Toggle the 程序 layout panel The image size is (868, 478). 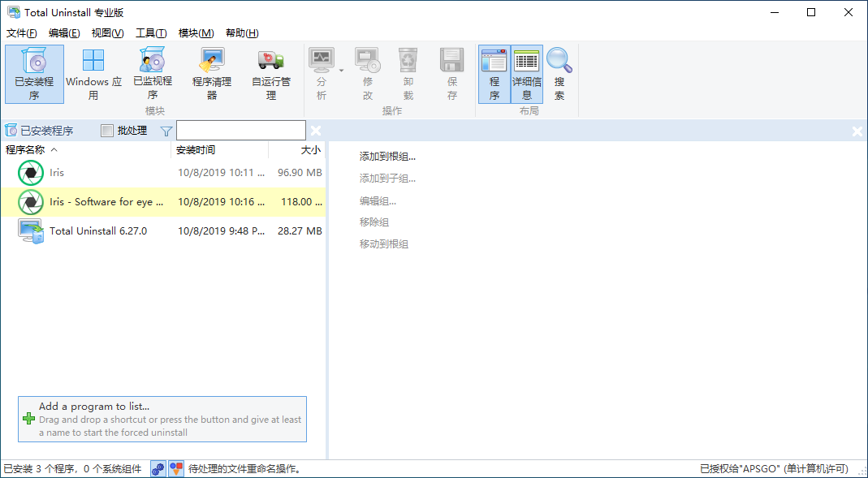pos(494,74)
